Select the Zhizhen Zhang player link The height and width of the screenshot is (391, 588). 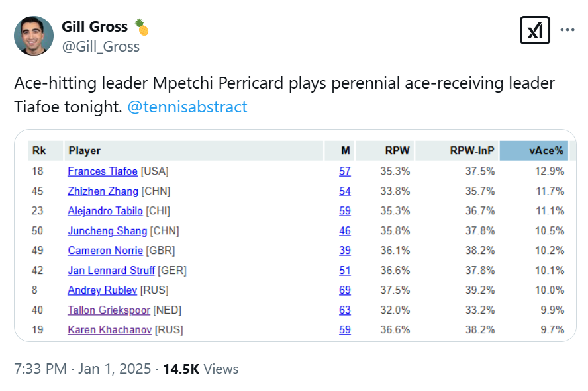(103, 191)
